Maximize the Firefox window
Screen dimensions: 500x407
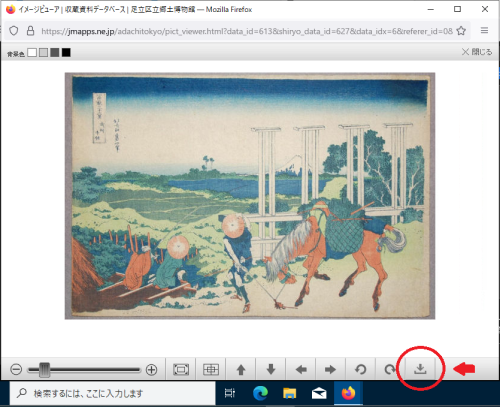tap(458, 9)
